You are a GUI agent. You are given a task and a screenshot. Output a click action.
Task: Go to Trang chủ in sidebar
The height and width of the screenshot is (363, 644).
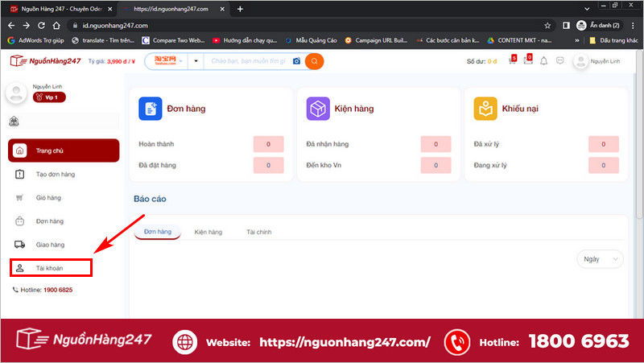(x=64, y=151)
